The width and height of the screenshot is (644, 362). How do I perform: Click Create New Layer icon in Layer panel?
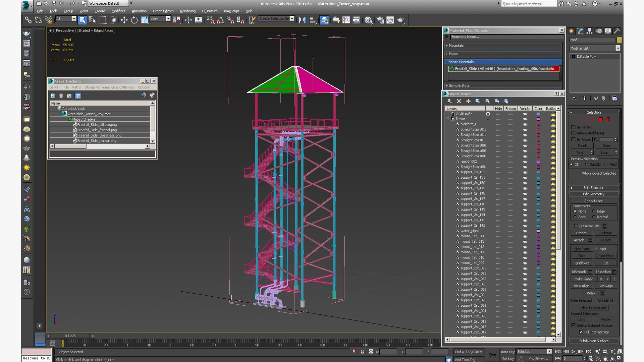pos(449,101)
